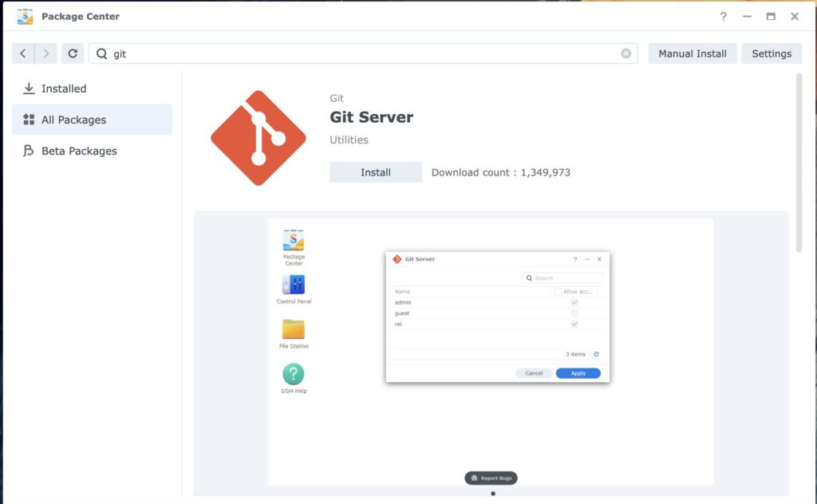817x504 pixels.
Task: Click the Control Panel icon in preview
Action: (294, 285)
